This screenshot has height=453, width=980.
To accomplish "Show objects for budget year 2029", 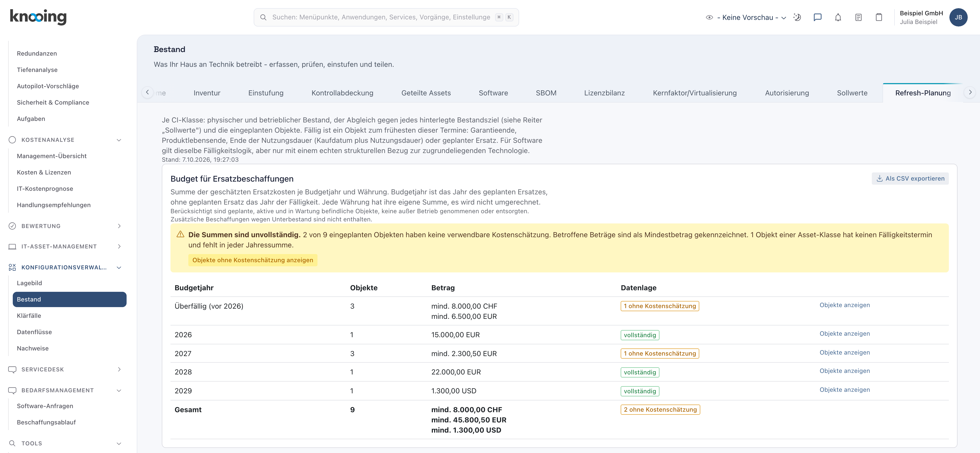I will click(844, 390).
